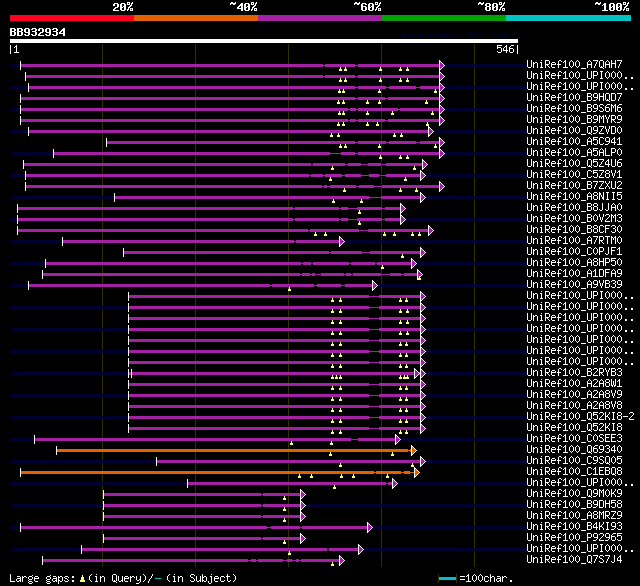Click the purple alignment bar for A7RTM0
The image size is (640, 586).
coord(201,242)
